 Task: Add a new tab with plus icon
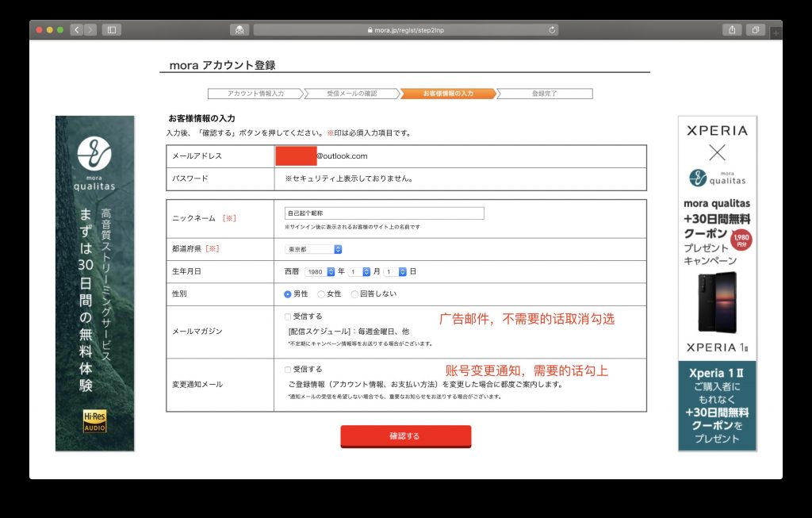click(776, 33)
